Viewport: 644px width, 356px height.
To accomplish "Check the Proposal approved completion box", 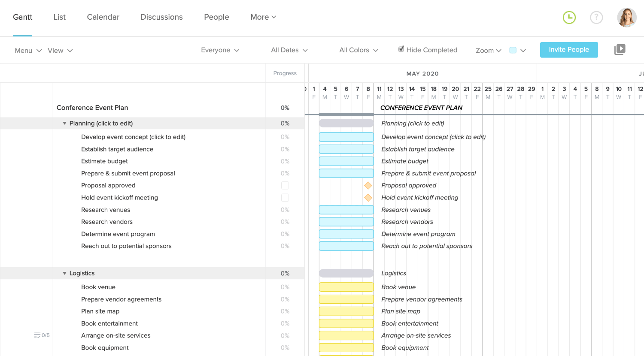I will [x=285, y=185].
